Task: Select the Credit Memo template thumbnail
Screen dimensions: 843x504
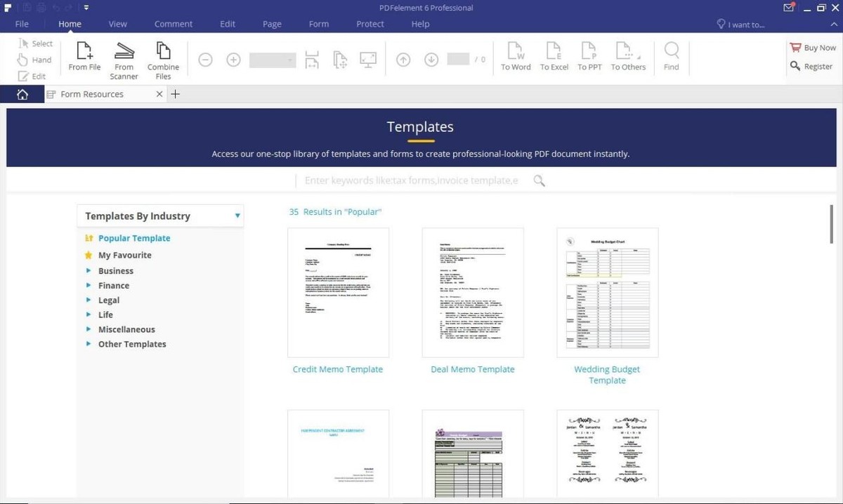Action: 338,293
